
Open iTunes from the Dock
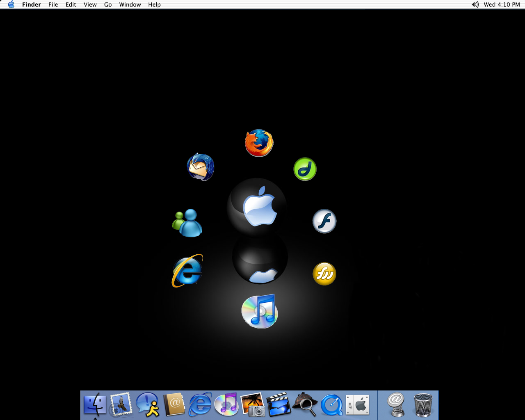tap(226, 404)
